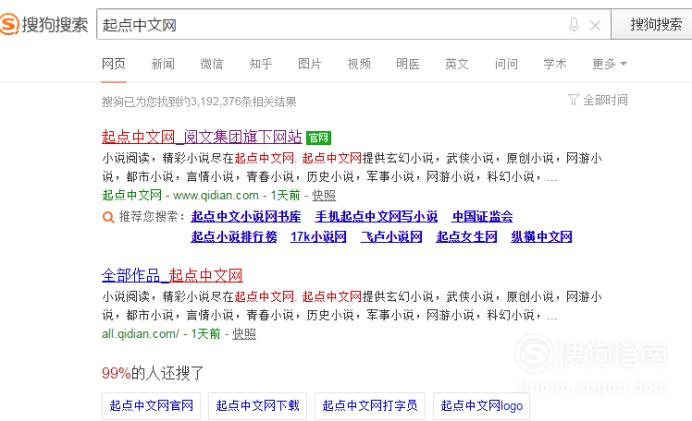Open suggestion 纵横中文网
The width and height of the screenshot is (692, 421).
tap(542, 237)
